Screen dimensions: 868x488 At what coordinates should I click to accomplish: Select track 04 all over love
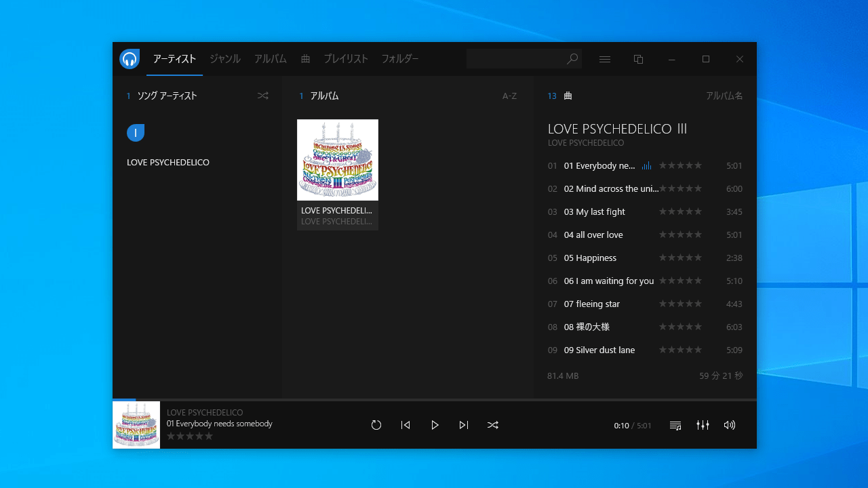tap(645, 235)
